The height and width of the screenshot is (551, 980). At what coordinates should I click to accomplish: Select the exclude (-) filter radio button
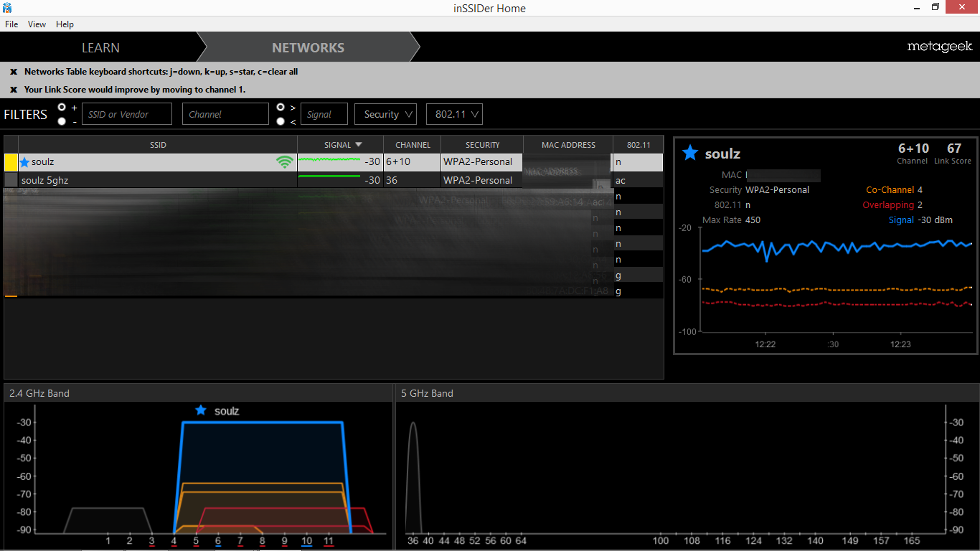(x=62, y=121)
